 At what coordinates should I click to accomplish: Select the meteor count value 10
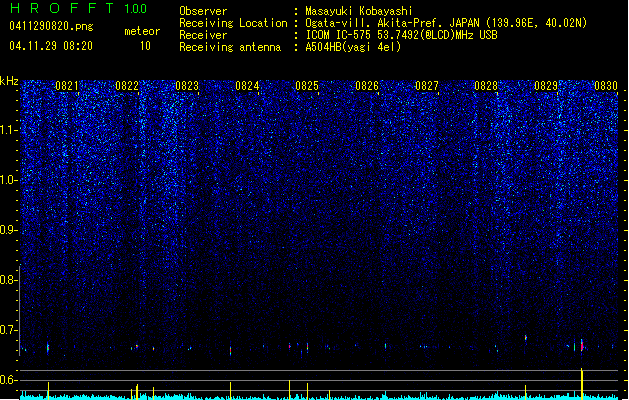pyautogui.click(x=145, y=46)
